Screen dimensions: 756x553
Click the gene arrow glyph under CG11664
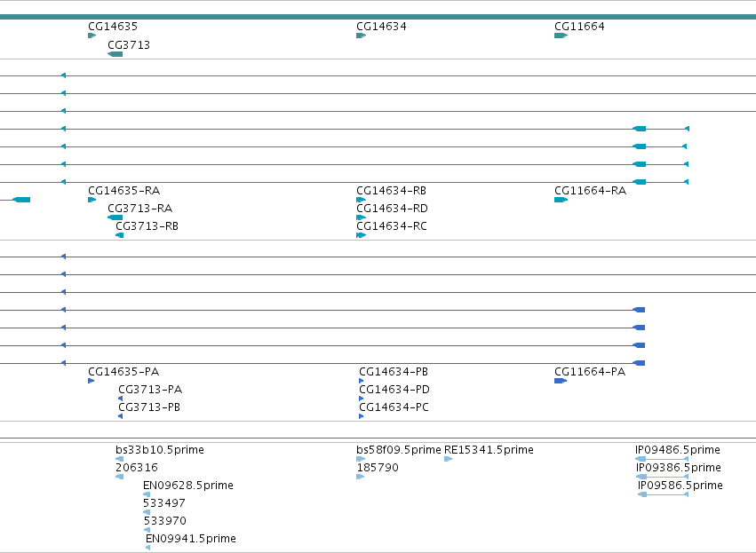point(561,36)
